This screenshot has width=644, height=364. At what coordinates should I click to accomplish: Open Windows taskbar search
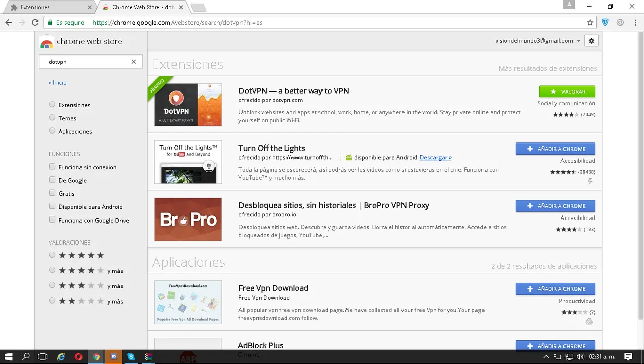click(x=26, y=357)
